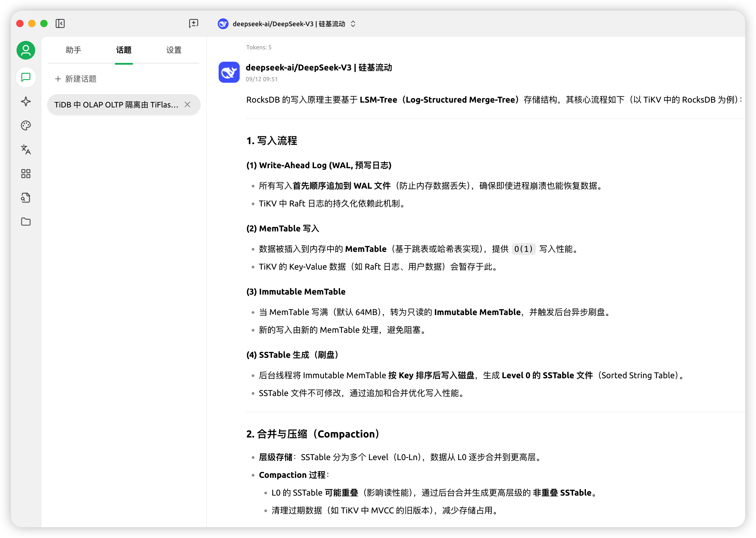The height and width of the screenshot is (538, 756).
Task: Open the model selector for DeepSeek-V3
Action: tap(287, 23)
